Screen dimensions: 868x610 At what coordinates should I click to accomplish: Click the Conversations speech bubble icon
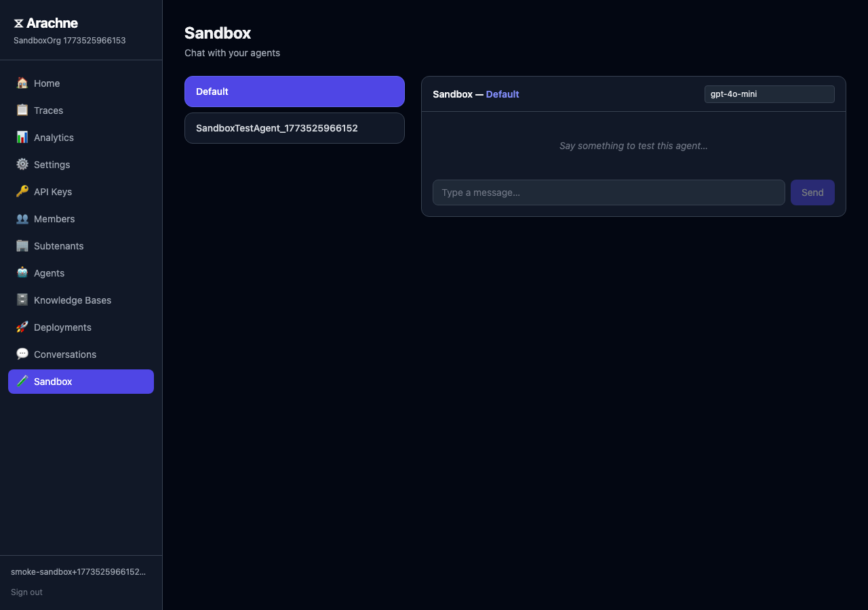pos(22,354)
